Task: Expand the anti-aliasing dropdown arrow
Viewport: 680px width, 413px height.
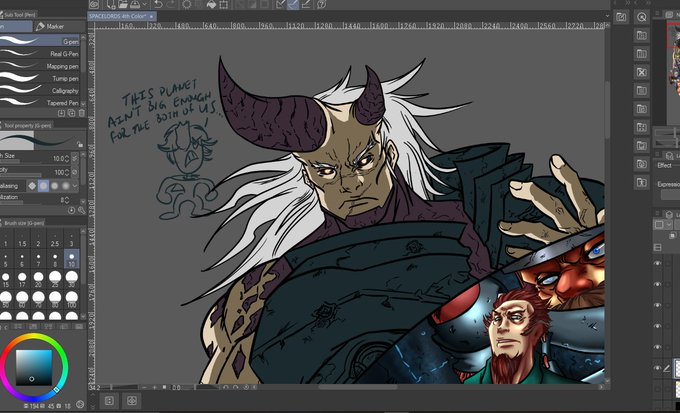Action: [x=75, y=186]
